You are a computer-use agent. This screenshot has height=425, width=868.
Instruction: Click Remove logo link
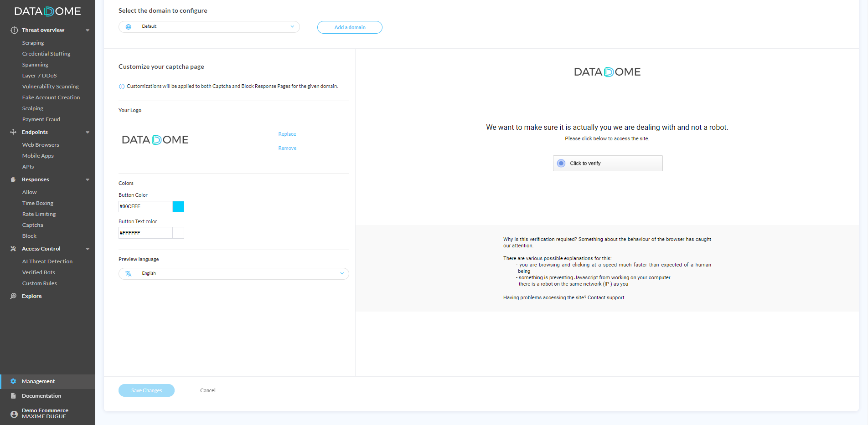click(287, 148)
